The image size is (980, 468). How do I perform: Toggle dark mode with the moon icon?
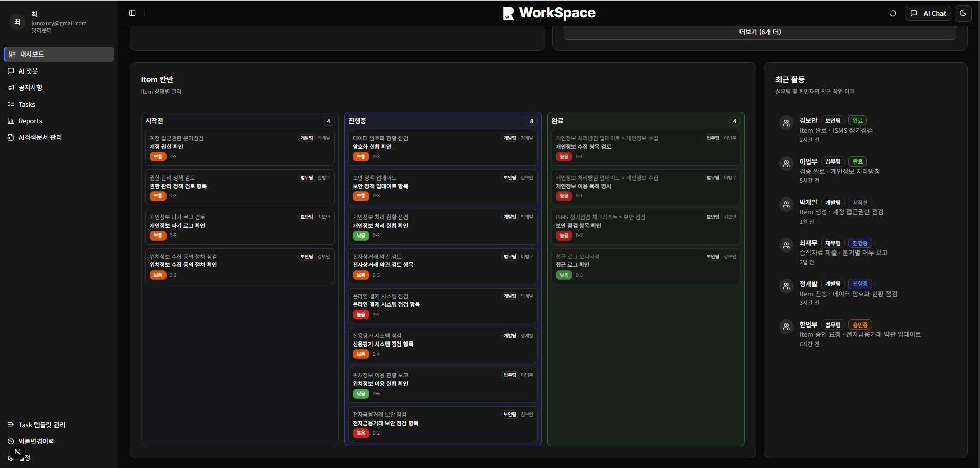pos(964,13)
